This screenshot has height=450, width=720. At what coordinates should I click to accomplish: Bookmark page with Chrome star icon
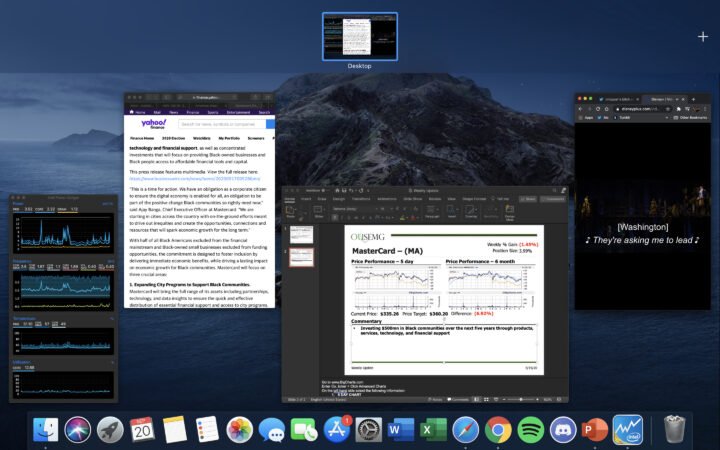coord(668,109)
